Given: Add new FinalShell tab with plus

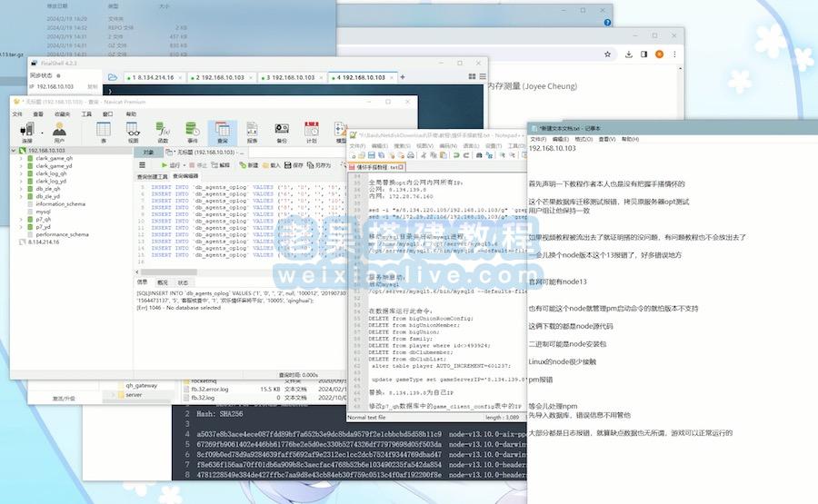Looking at the screenshot, I should coord(403,77).
